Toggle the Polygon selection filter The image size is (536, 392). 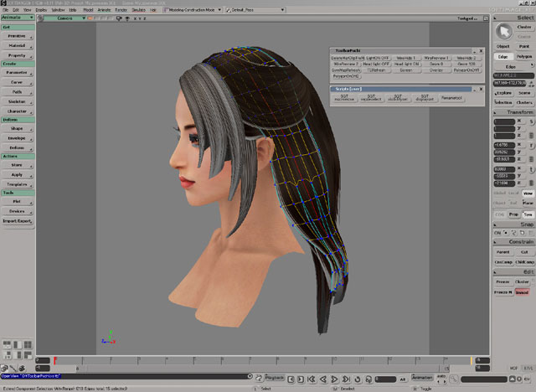pyautogui.click(x=524, y=56)
